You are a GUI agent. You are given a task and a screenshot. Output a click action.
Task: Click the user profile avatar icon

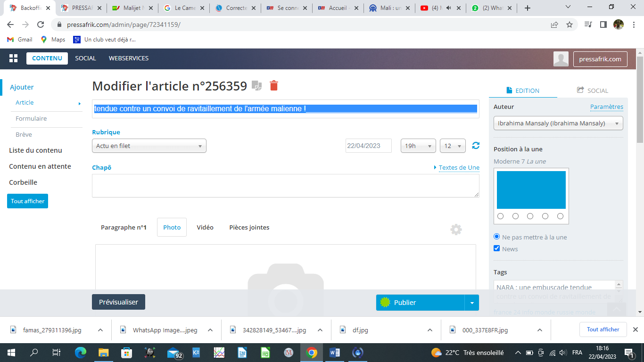[x=561, y=59]
